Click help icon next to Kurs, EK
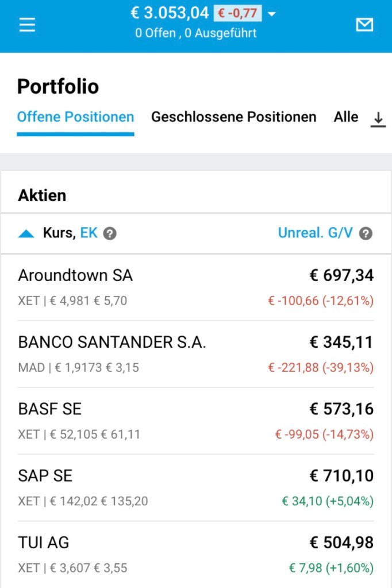Image resolution: width=392 pixels, height=588 pixels. coord(110,234)
